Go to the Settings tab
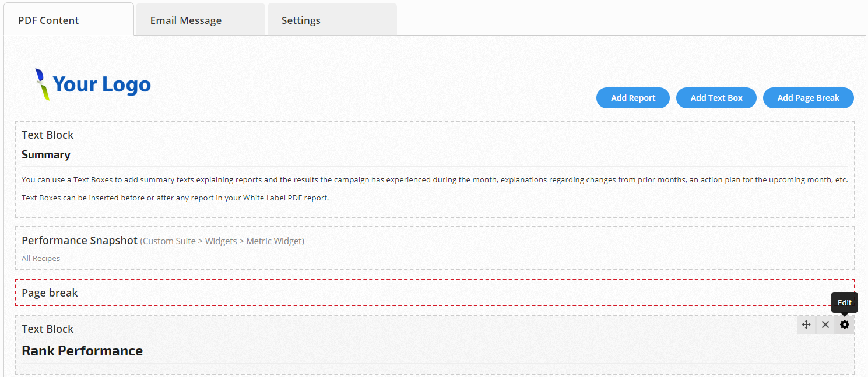868x377 pixels. click(x=301, y=20)
